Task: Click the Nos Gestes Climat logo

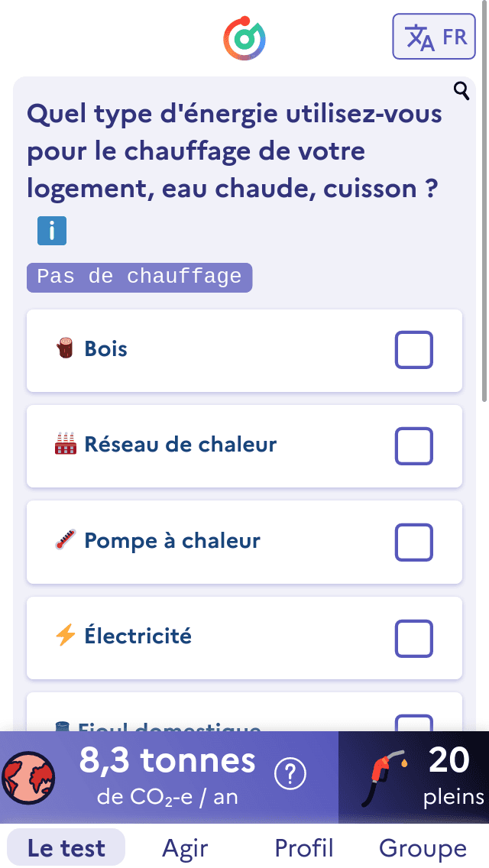Action: [x=244, y=38]
